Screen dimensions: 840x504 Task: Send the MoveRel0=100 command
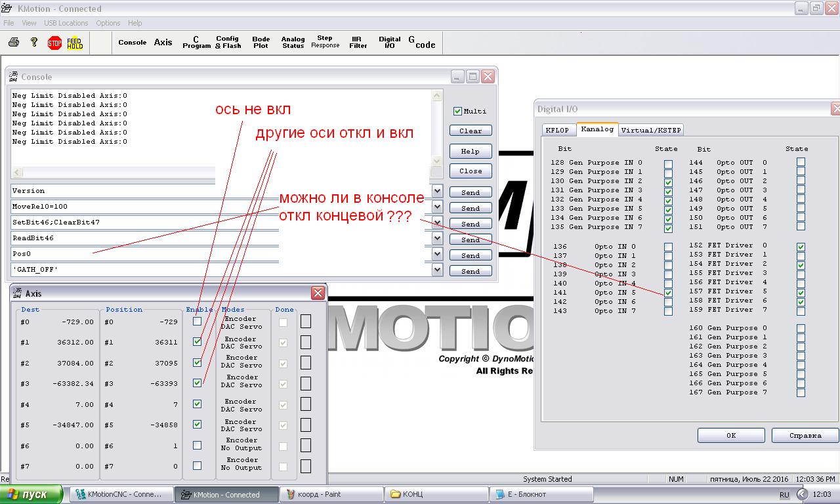click(x=471, y=209)
